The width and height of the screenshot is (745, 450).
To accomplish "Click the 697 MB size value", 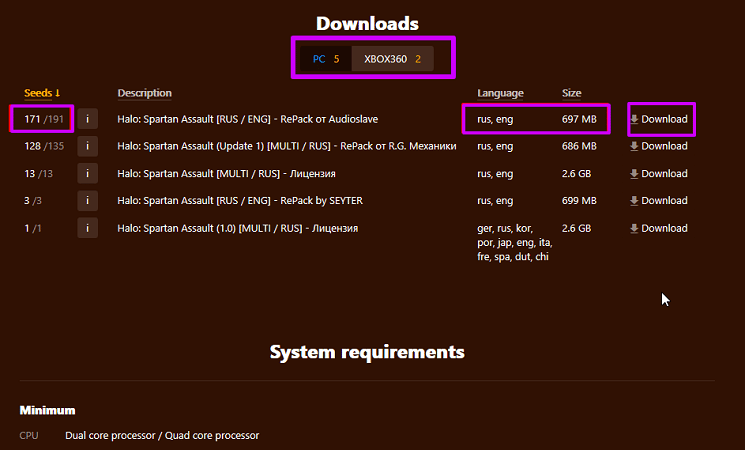I will click(579, 119).
